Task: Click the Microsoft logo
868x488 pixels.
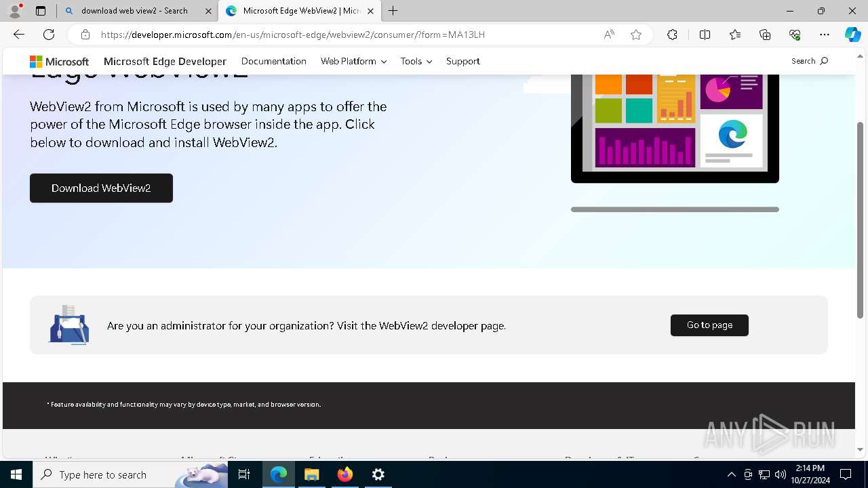Action: point(59,61)
